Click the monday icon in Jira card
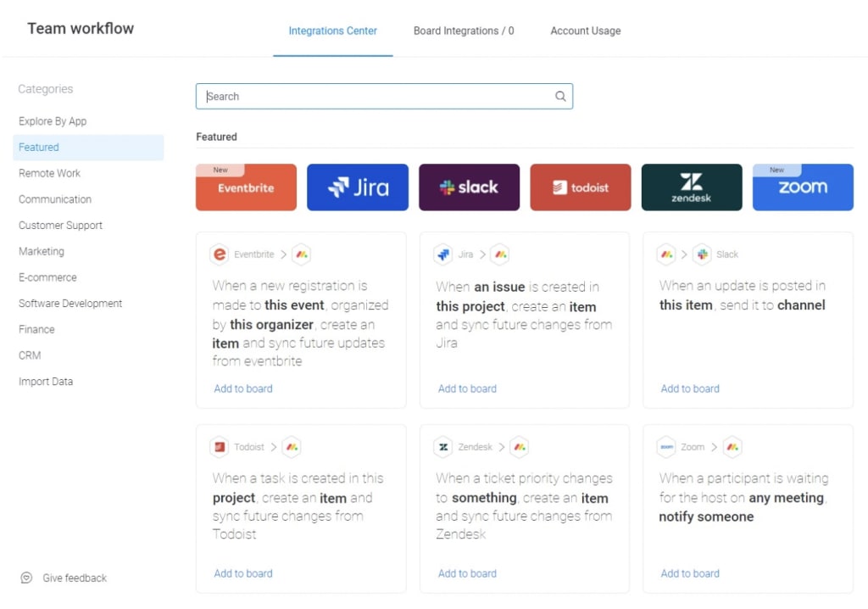Viewport: 868px width, 609px height. (x=500, y=254)
